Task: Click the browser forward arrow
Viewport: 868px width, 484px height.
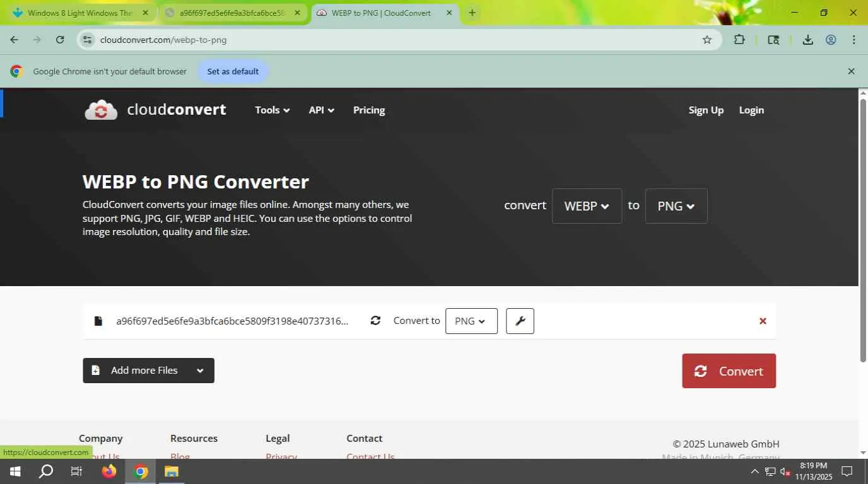Action: (x=37, y=40)
